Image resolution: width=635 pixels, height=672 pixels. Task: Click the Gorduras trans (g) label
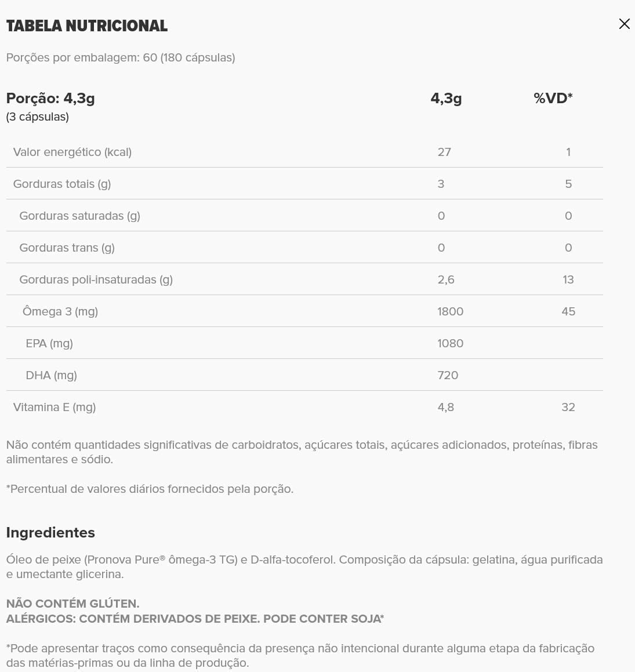pos(67,248)
